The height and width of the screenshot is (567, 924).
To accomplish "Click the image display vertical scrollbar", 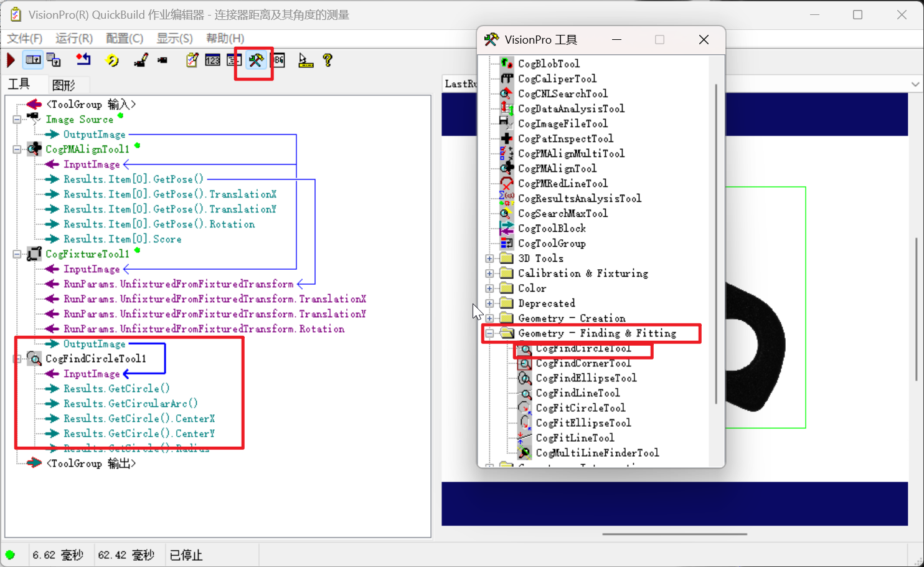I will point(916,308).
